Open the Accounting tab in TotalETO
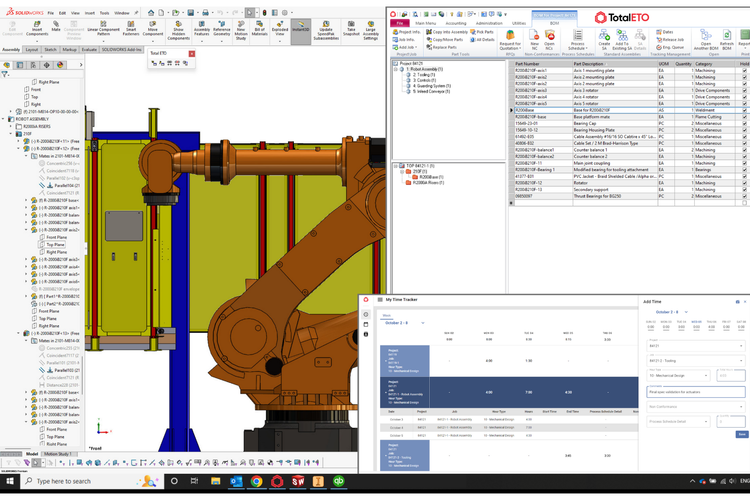 pos(456,22)
